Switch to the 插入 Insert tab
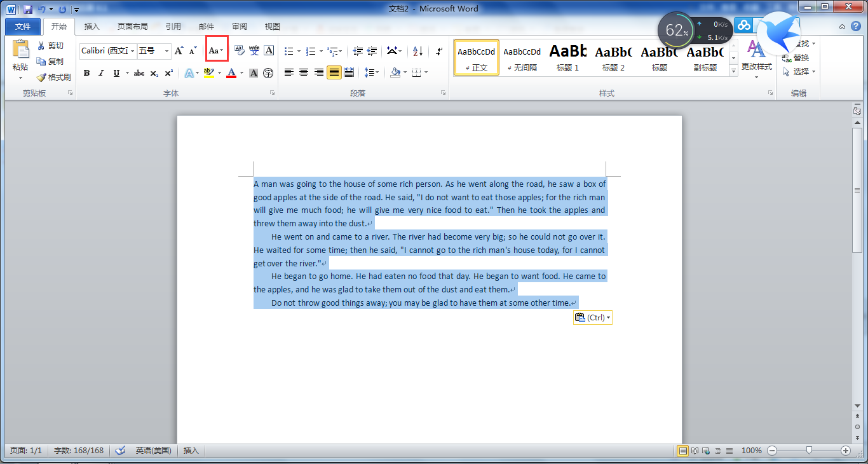868x464 pixels. [x=92, y=27]
